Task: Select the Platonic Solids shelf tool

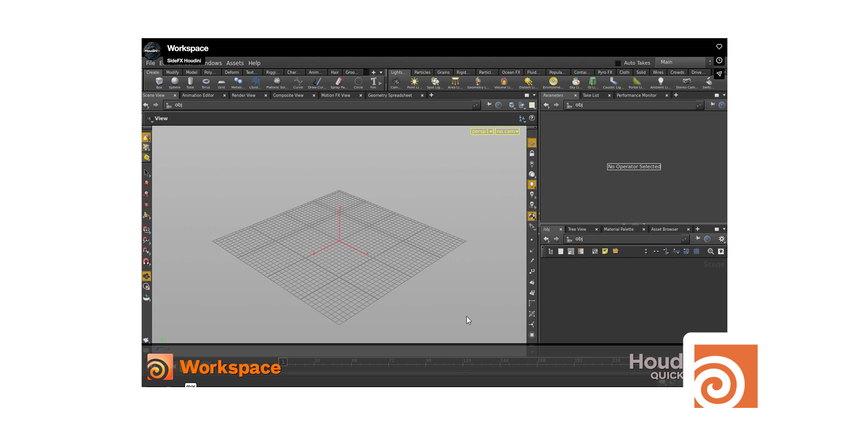Action: [x=277, y=83]
